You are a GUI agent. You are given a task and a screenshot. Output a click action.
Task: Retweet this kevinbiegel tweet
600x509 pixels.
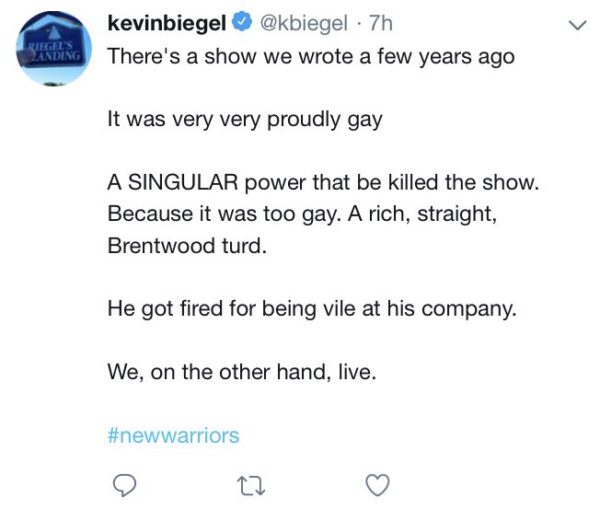pyautogui.click(x=247, y=486)
